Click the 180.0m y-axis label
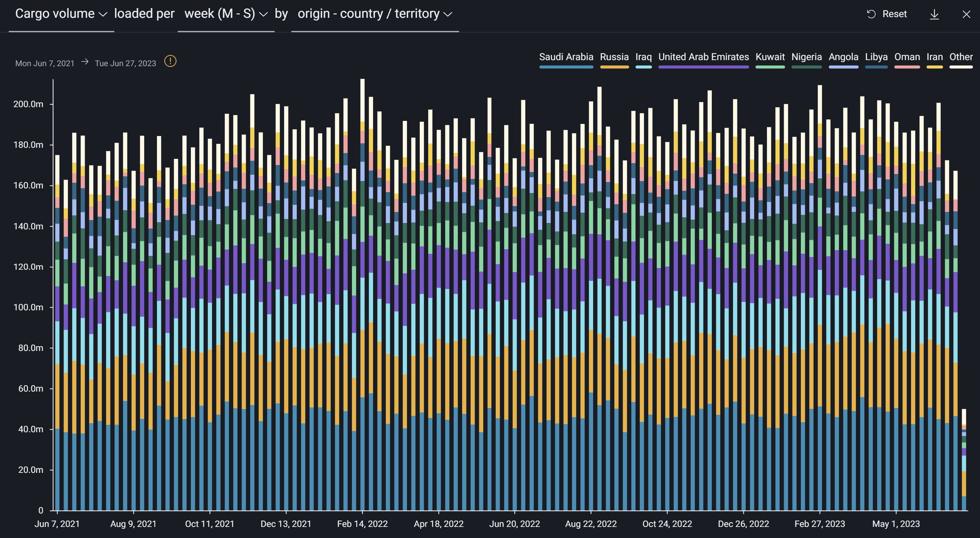980x538 pixels. pyautogui.click(x=28, y=144)
